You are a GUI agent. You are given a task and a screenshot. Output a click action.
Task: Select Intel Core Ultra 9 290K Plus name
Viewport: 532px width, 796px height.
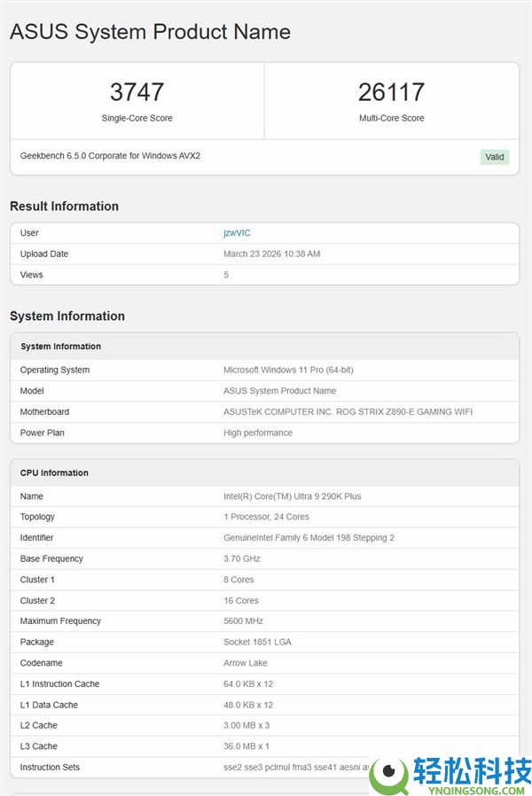[293, 496]
